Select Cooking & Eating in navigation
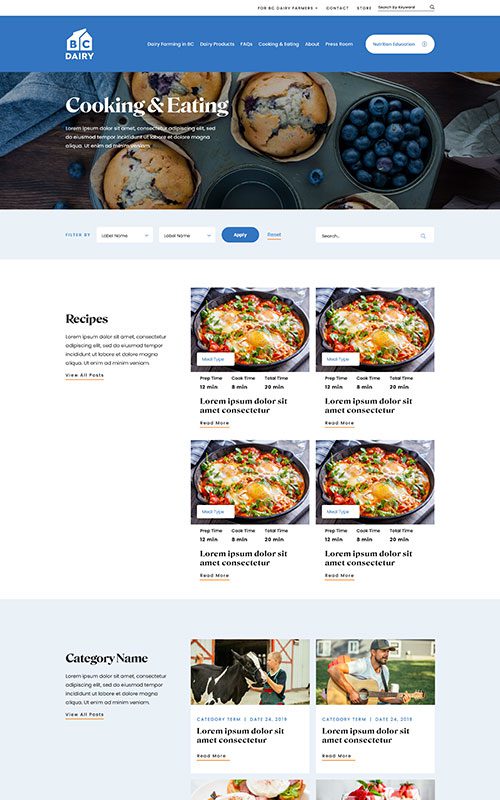The height and width of the screenshot is (800, 500). (279, 44)
